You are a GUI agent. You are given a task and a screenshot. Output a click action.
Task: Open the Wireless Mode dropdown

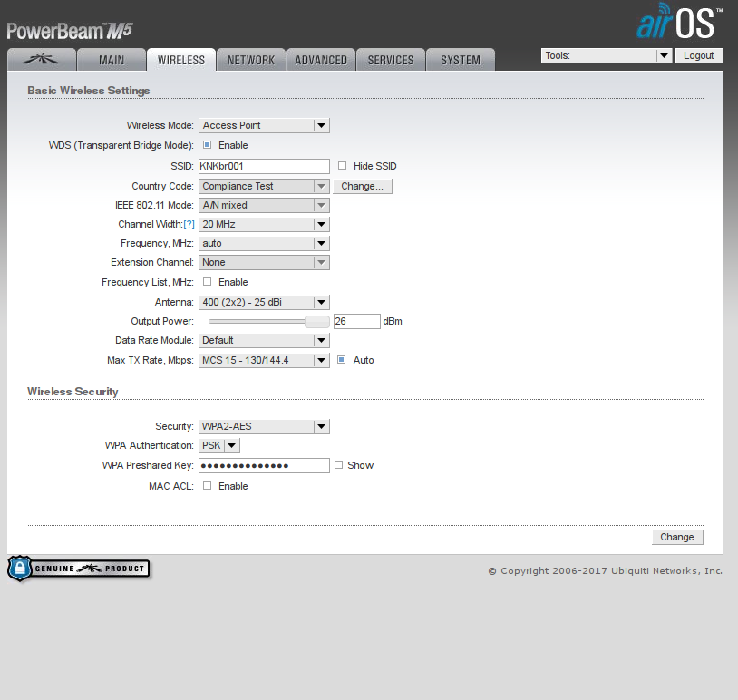[x=264, y=125]
